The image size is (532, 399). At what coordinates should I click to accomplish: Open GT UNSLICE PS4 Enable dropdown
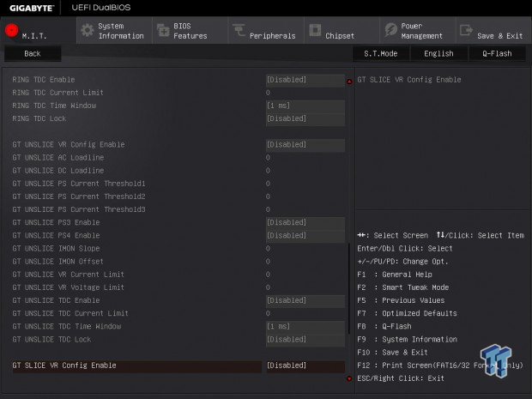[305, 236]
